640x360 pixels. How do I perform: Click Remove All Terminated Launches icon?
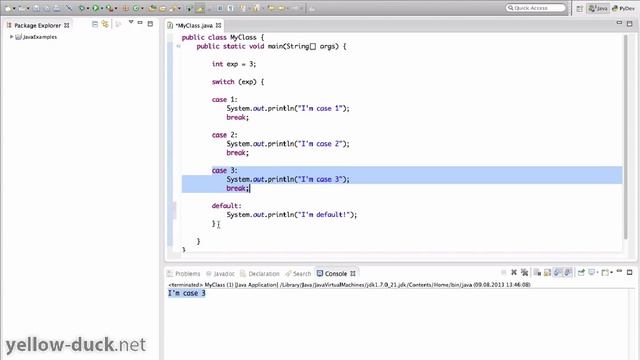[x=524, y=272]
